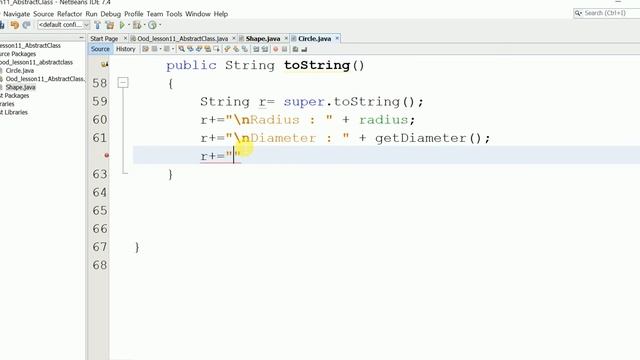Click the Find Previous Occurrence icon

point(190,49)
